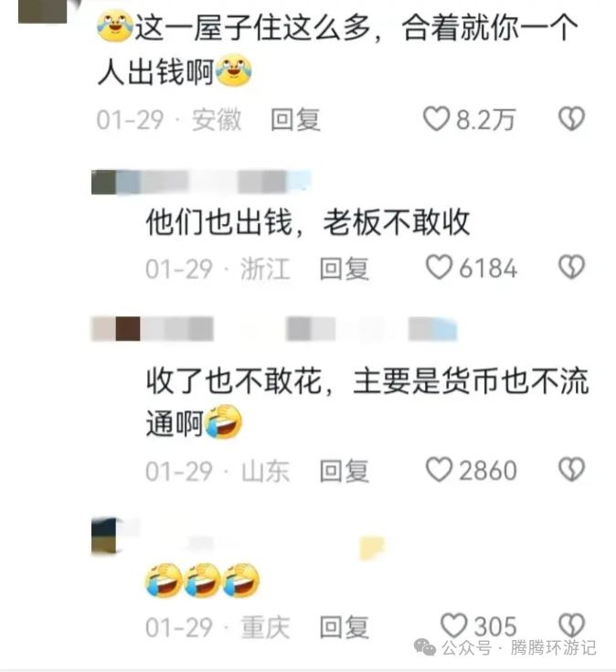Reply to the 重庆 comment
The width and height of the screenshot is (616, 672).
[345, 626]
